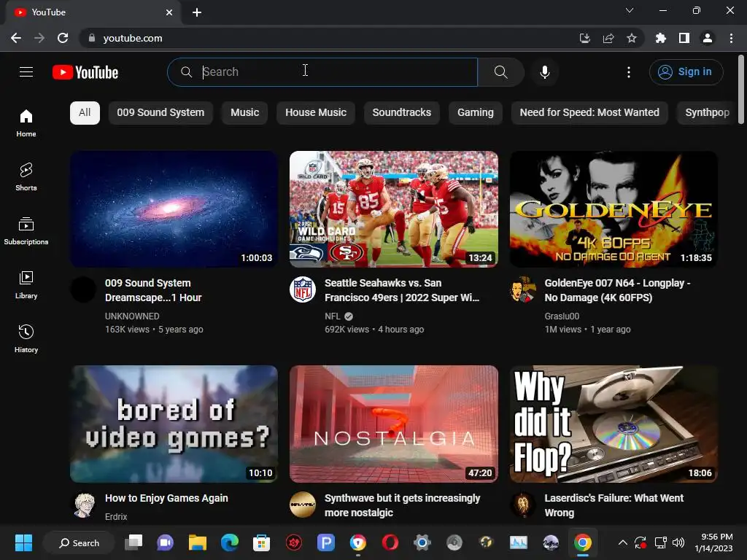Click the bored of video games thumbnail

click(x=174, y=424)
